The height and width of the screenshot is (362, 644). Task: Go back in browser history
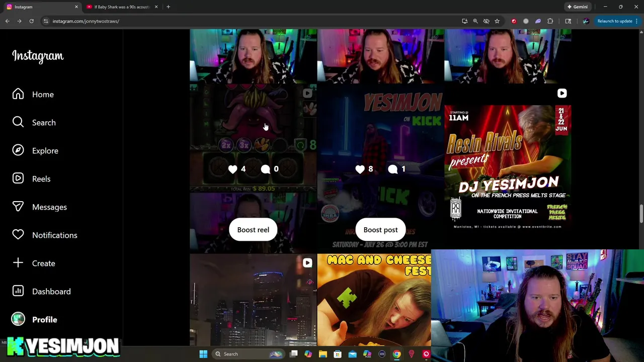coord(8,21)
